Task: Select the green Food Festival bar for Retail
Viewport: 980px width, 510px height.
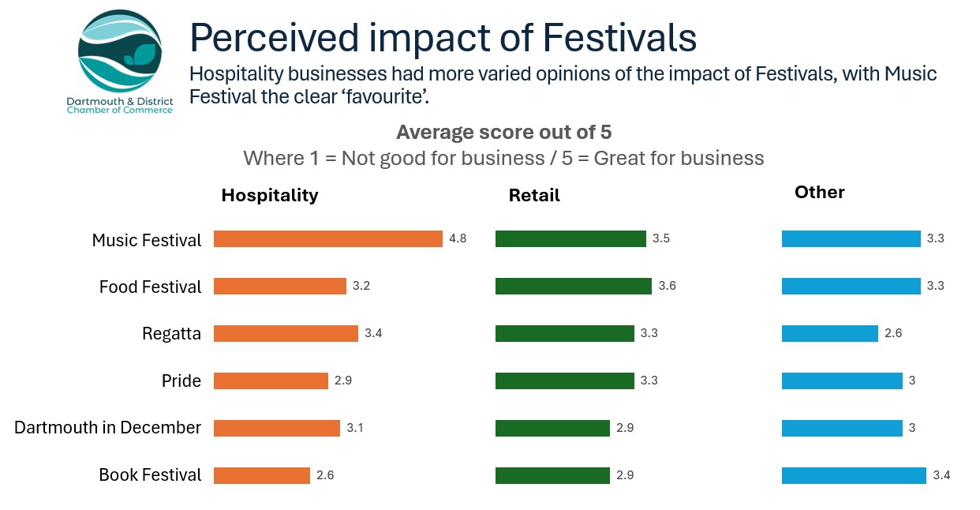Action: [573, 286]
